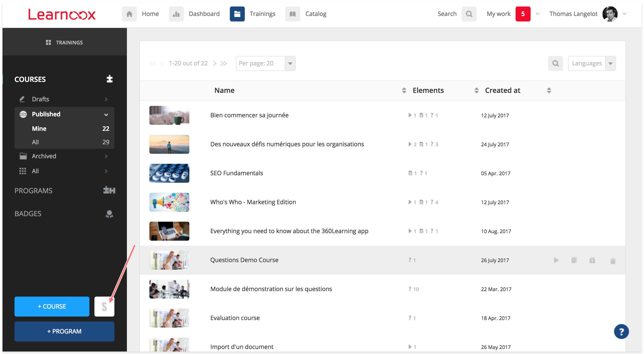
Task: Click the puzzle icon next to COURSES
Action: 109,79
